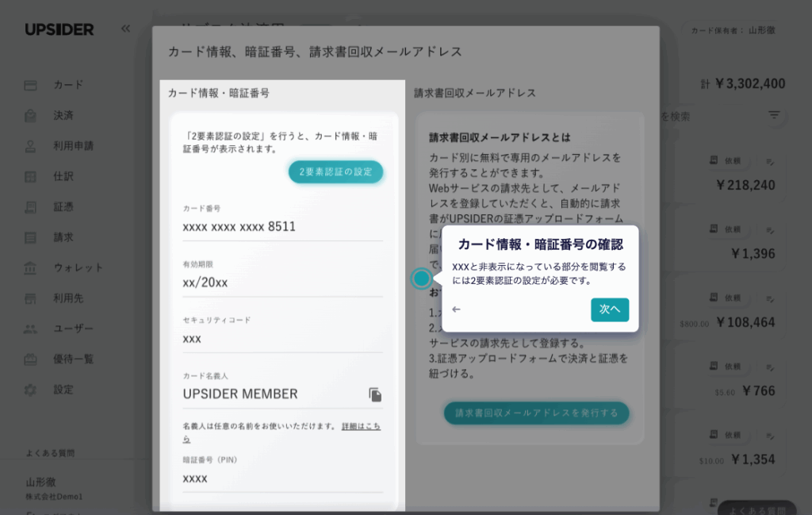Open the 詳細はこちら link
This screenshot has width=812, height=515.
(x=361, y=427)
